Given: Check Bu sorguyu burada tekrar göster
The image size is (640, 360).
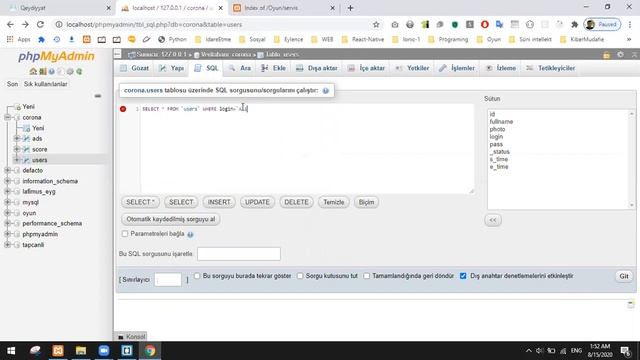Looking at the screenshot, I should point(197,276).
